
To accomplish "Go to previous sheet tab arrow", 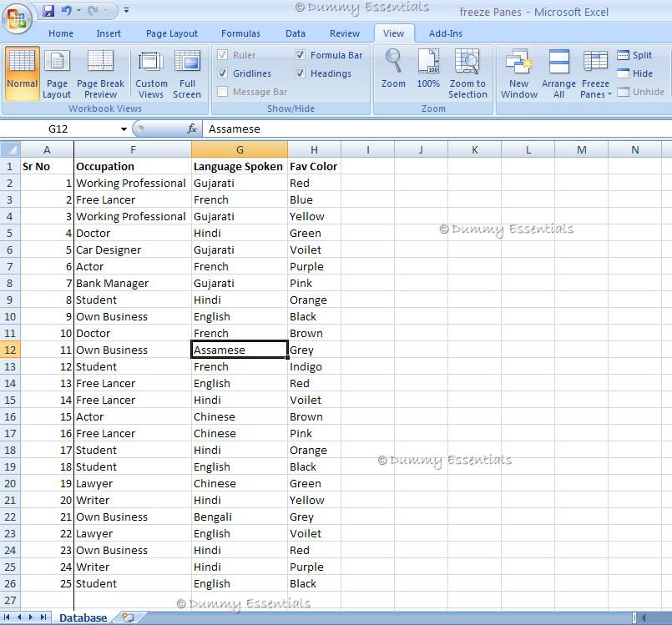I will tap(19, 617).
